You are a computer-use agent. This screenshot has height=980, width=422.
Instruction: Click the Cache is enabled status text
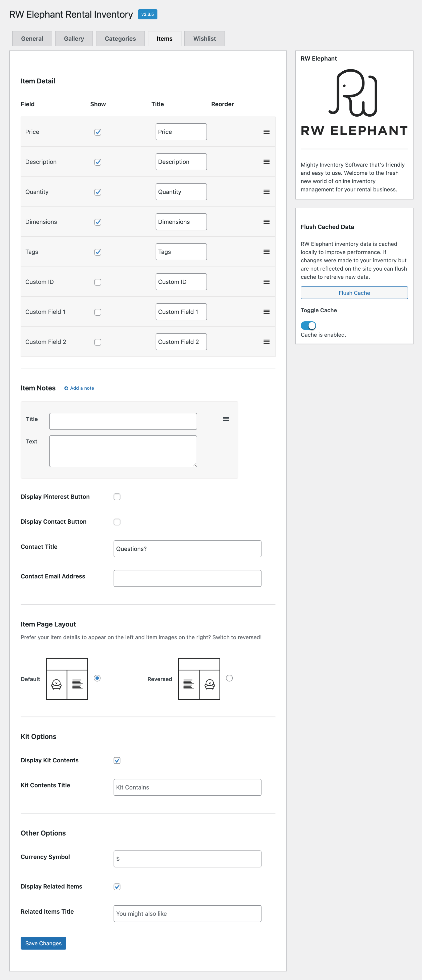point(323,335)
